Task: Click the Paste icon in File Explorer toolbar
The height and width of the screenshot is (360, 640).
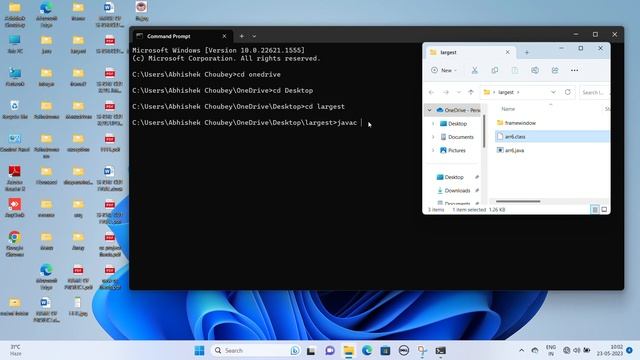Action: point(515,70)
